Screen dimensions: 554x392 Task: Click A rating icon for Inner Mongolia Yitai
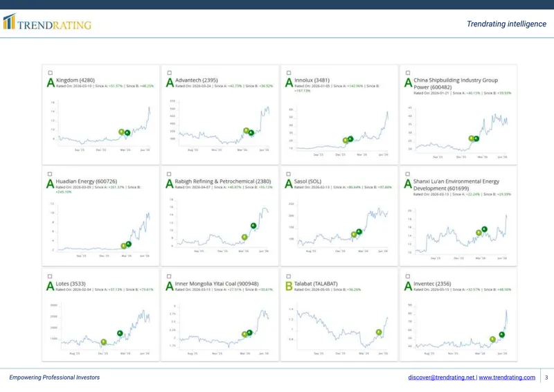tap(169, 286)
